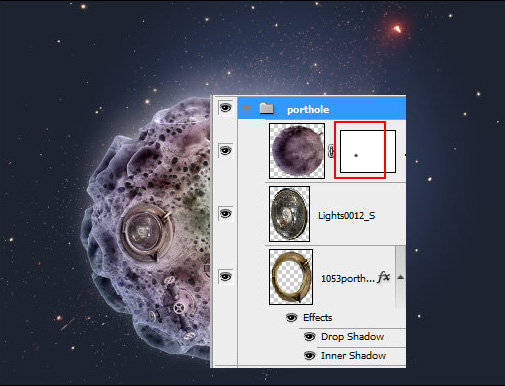Collapse the porthole group triangle
This screenshot has width=505, height=386.
point(247,109)
